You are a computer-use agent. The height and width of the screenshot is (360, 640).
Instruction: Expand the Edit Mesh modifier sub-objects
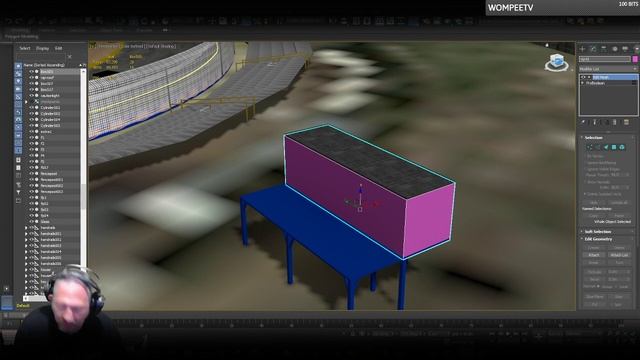click(589, 77)
